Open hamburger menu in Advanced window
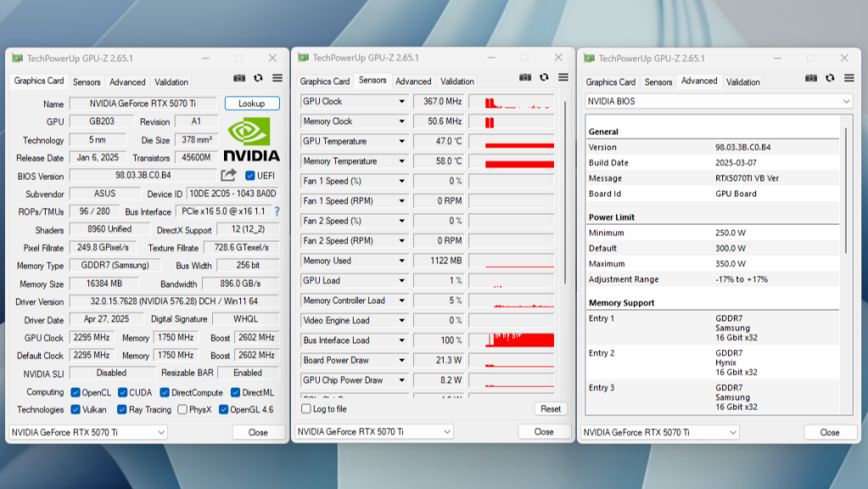The height and width of the screenshot is (489, 868). [x=849, y=78]
